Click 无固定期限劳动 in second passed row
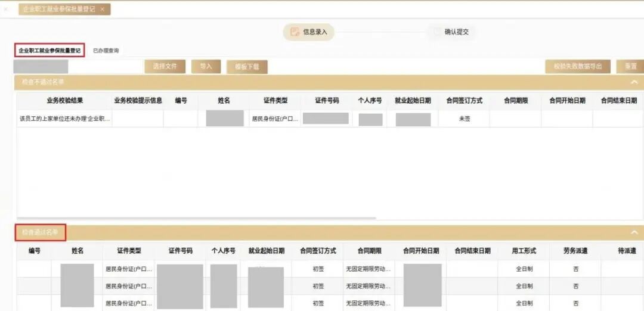Viewport: 644px width, 311px height. coord(368,286)
